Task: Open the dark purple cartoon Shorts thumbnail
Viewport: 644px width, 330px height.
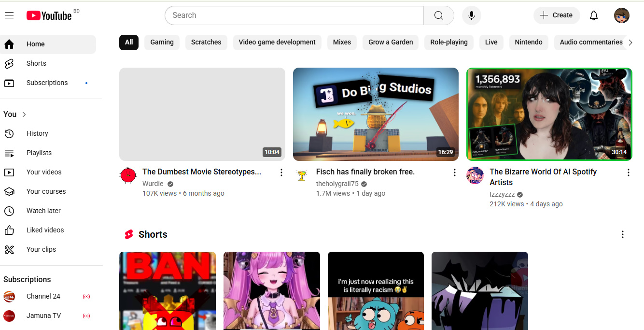Action: tap(480, 290)
